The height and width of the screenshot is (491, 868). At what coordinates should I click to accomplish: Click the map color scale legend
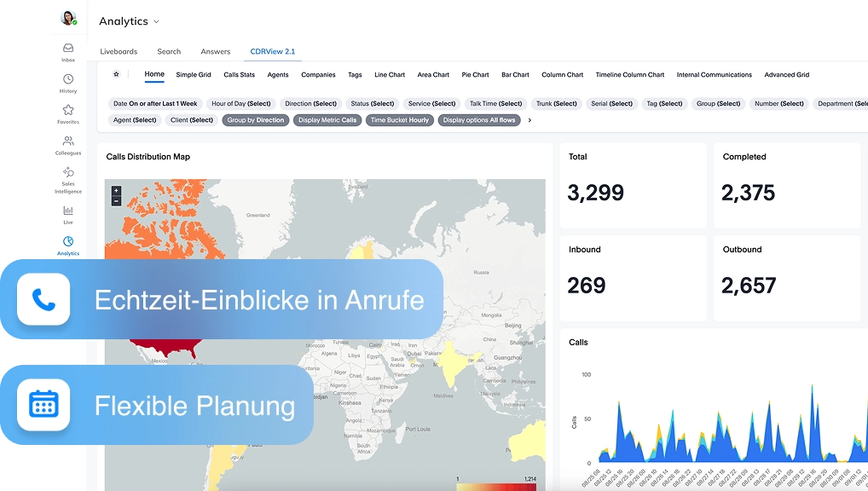(496, 486)
